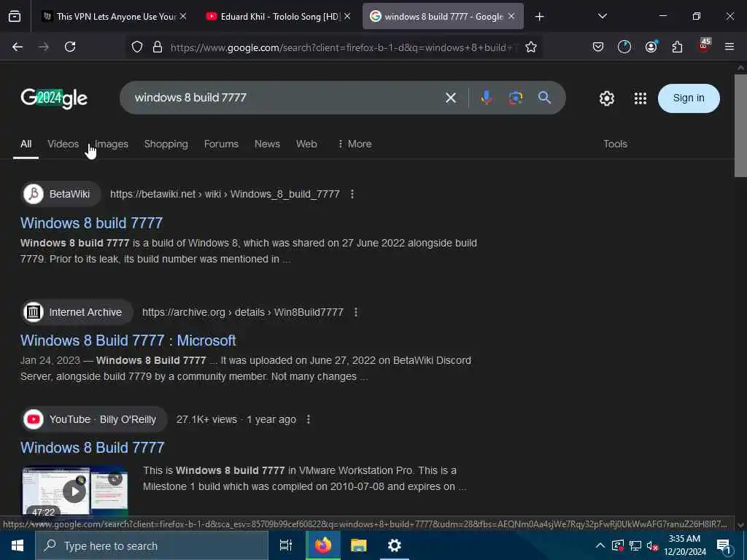Click the Firefox address bar URL

[341, 47]
